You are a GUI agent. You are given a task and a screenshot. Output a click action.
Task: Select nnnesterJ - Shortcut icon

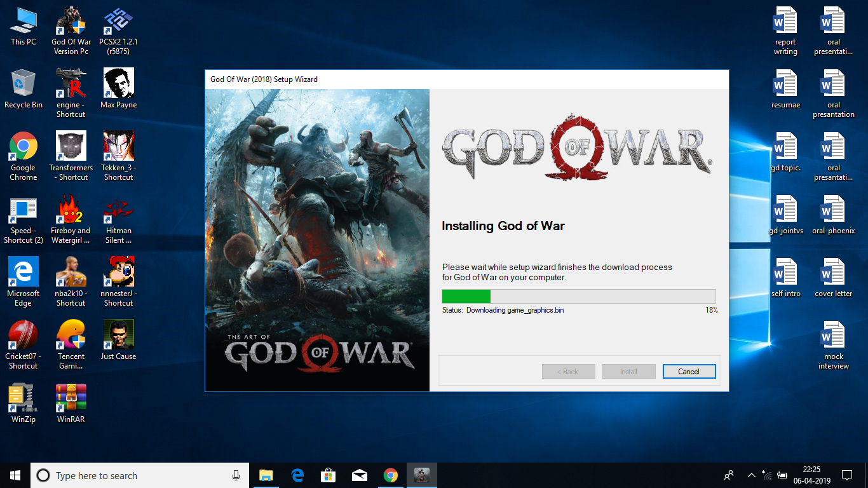(x=118, y=282)
